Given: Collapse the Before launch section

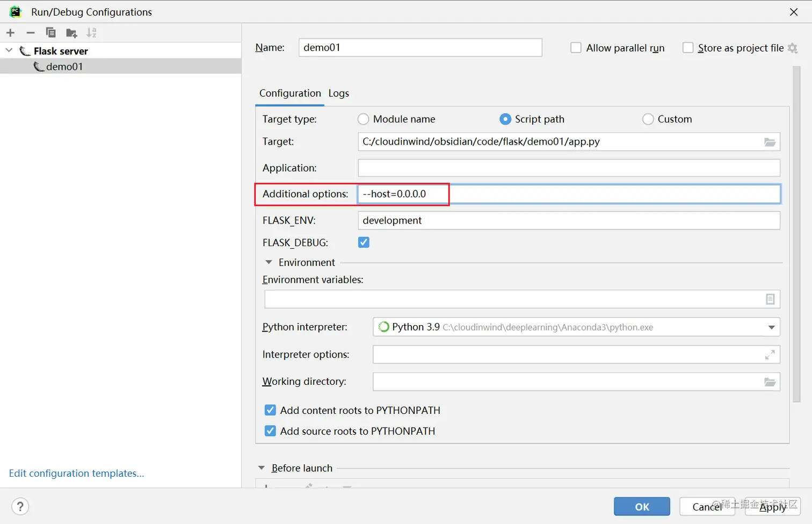Looking at the screenshot, I should click(262, 468).
